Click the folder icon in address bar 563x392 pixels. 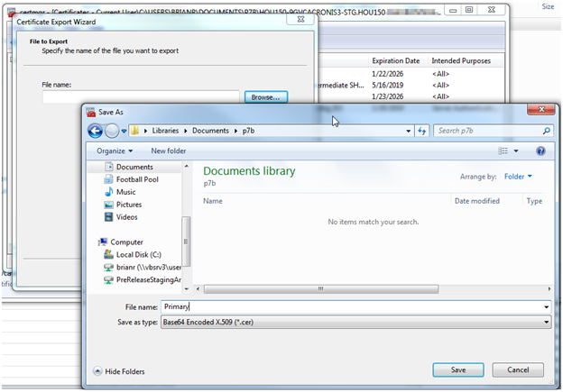coord(134,131)
